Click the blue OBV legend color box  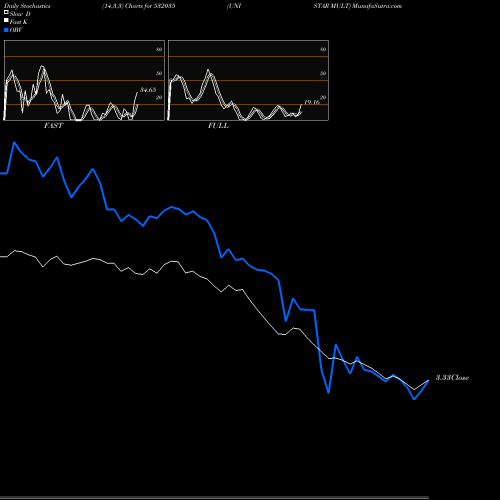point(6,30)
